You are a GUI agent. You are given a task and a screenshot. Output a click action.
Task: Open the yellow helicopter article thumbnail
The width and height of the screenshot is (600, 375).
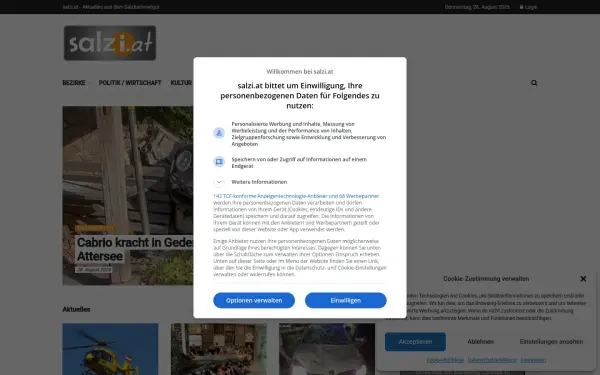[110, 349]
